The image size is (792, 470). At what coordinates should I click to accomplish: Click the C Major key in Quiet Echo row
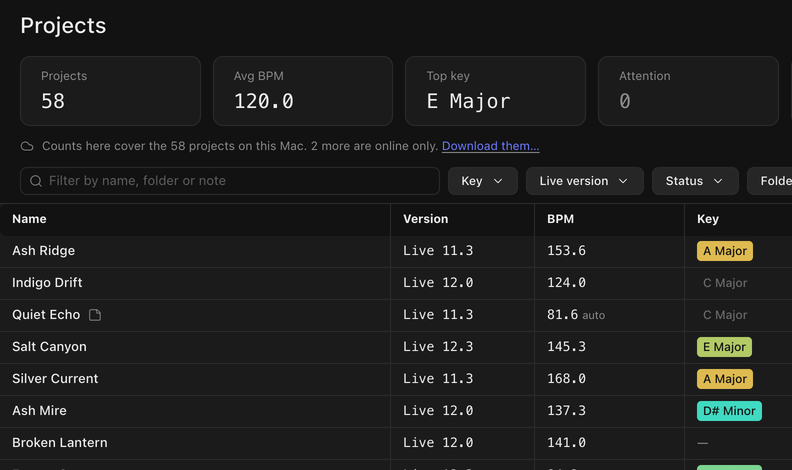[x=725, y=315]
